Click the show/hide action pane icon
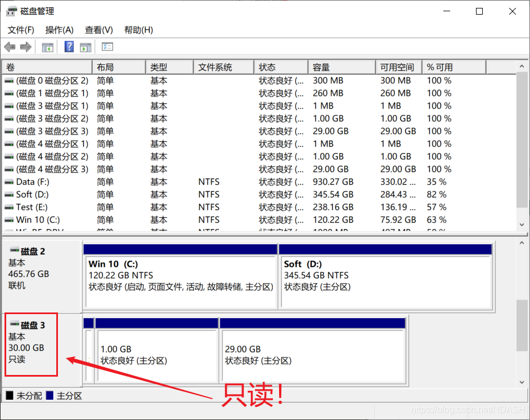This screenshot has width=530, height=420. (86, 47)
